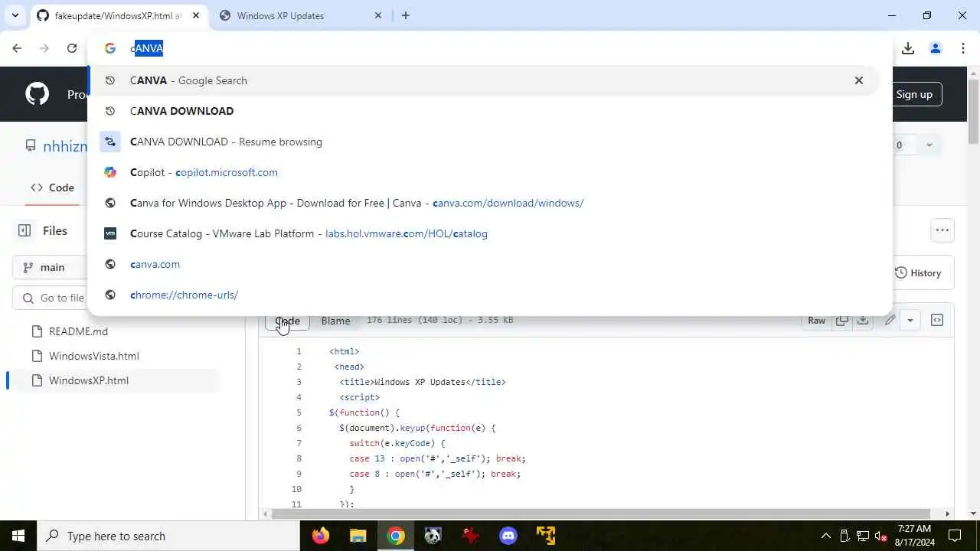Click Chrome icon in taskbar
Image resolution: width=980 pixels, height=551 pixels.
click(396, 536)
